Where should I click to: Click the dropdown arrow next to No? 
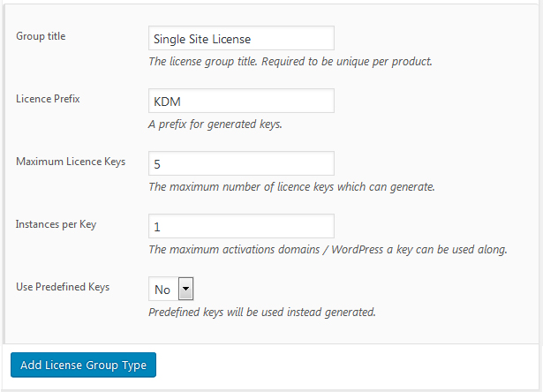[186, 289]
